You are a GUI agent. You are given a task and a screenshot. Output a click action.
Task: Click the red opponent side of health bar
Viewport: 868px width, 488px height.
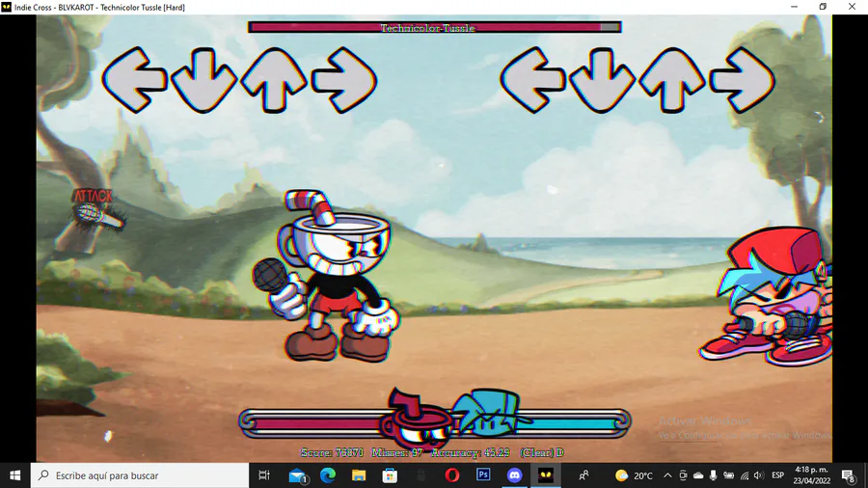(318, 423)
